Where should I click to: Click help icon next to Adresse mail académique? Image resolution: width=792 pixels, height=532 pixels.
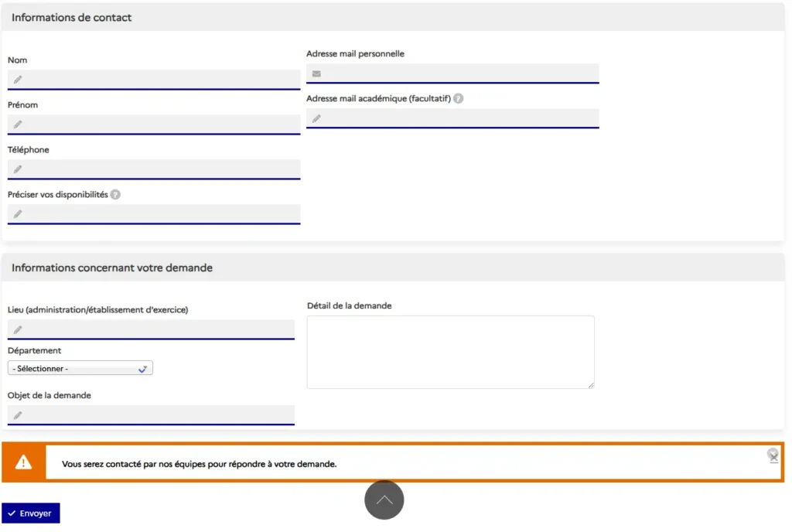[x=459, y=99]
